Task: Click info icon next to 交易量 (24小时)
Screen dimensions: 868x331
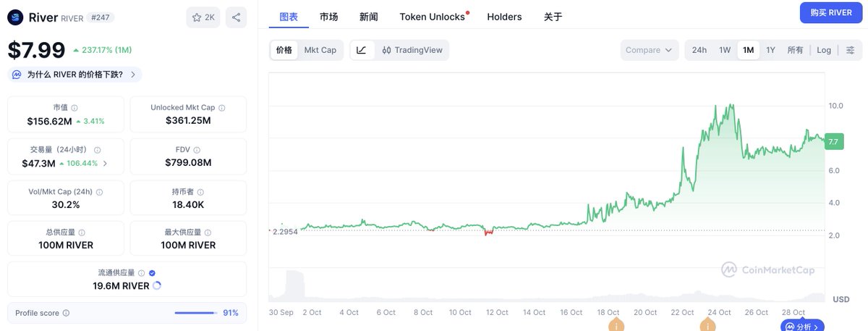Action: (97, 149)
